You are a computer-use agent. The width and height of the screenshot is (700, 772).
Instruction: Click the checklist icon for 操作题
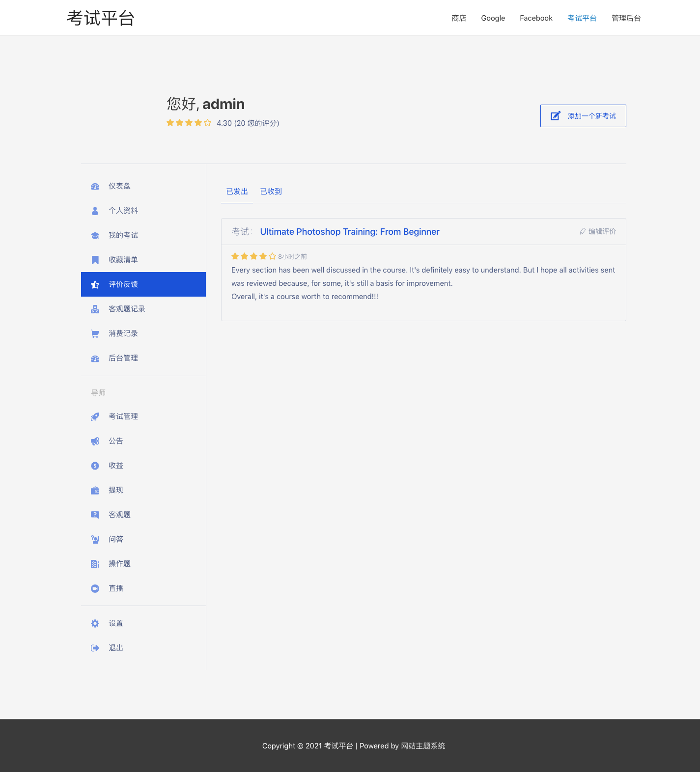[95, 564]
